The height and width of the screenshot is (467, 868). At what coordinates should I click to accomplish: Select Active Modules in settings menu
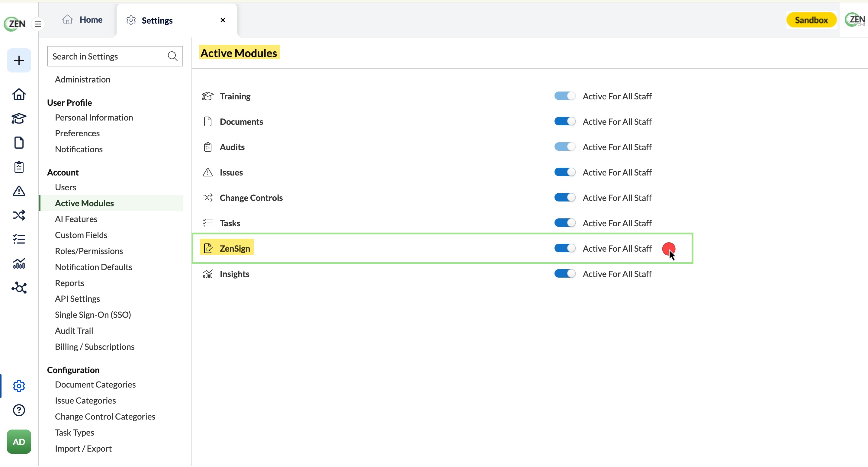pyautogui.click(x=111, y=203)
